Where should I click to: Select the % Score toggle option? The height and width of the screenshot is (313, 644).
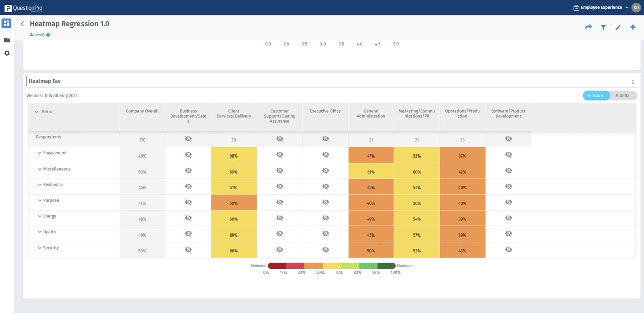[x=596, y=96]
